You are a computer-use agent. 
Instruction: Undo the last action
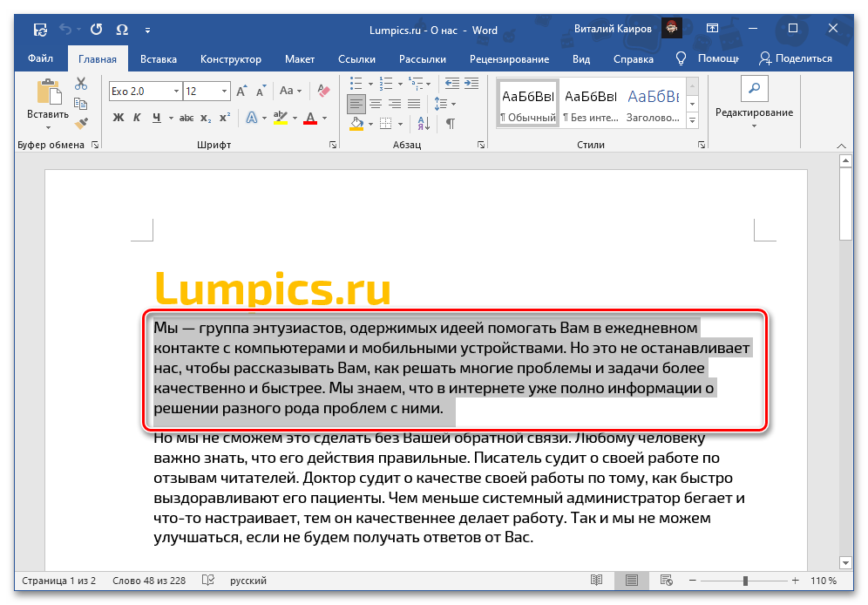tap(65, 30)
